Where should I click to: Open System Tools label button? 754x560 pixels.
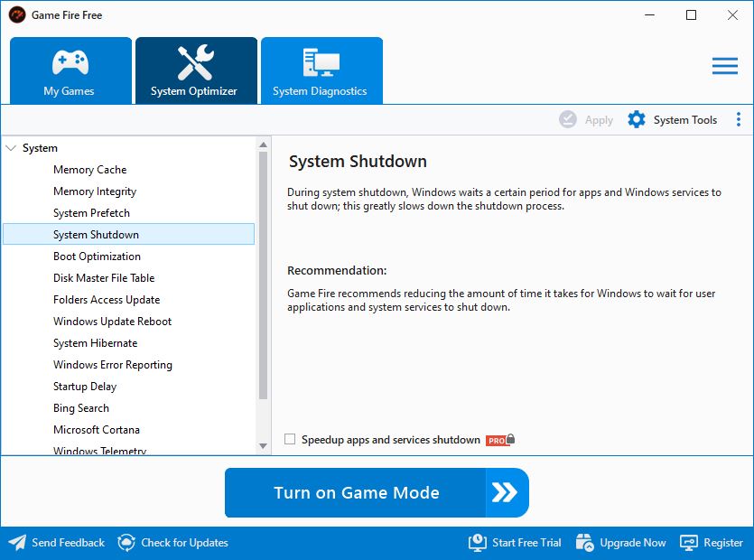point(685,120)
